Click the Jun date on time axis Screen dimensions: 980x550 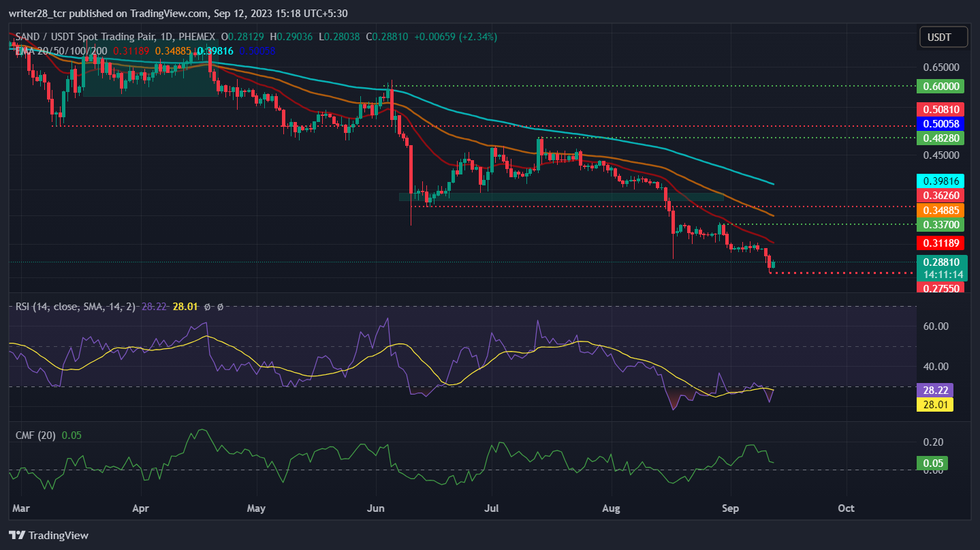(x=375, y=508)
